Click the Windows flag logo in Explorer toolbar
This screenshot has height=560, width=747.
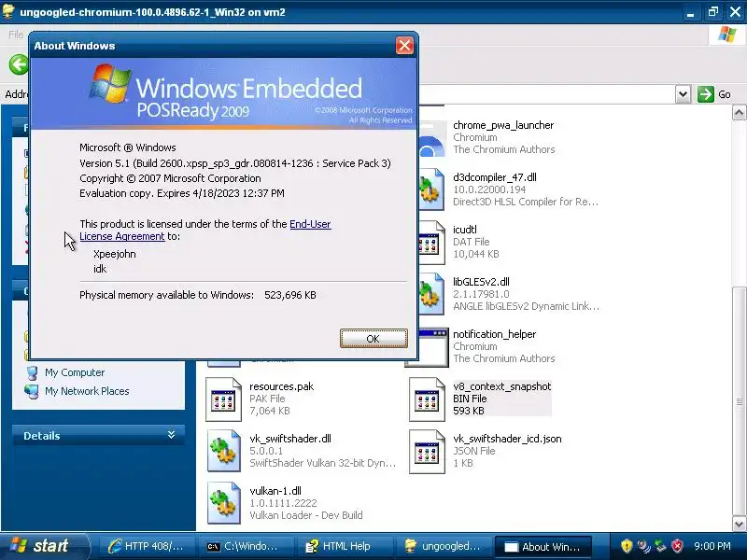(x=727, y=35)
